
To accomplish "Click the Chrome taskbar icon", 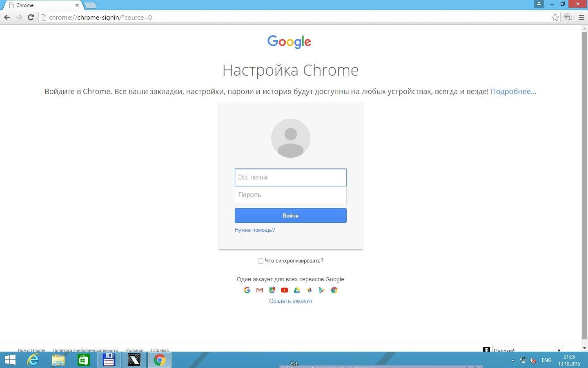I will 160,360.
